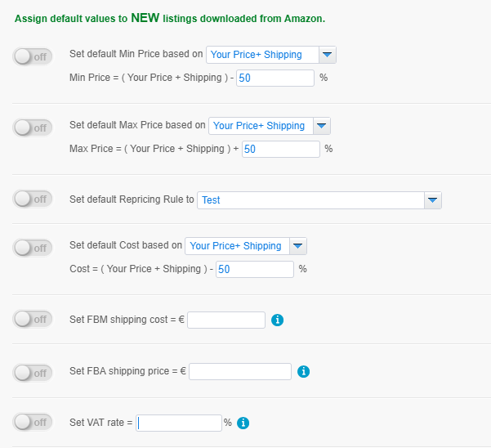Open the Max Price basis dropdown
This screenshot has width=491, height=448.
[x=270, y=126]
